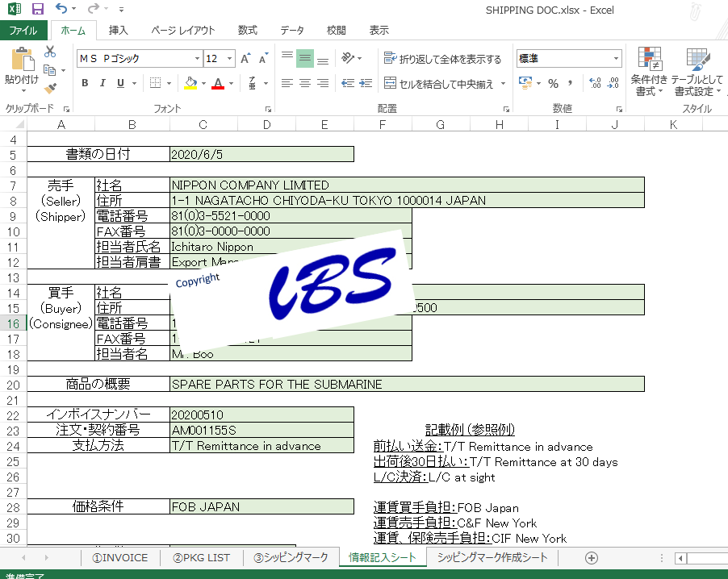Open the ①INVOICE sheet tab

click(119, 558)
